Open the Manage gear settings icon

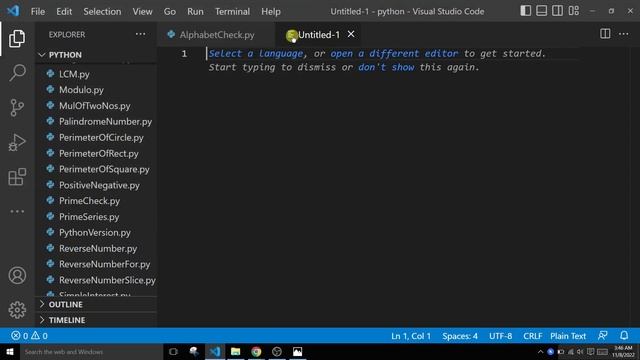point(17,310)
